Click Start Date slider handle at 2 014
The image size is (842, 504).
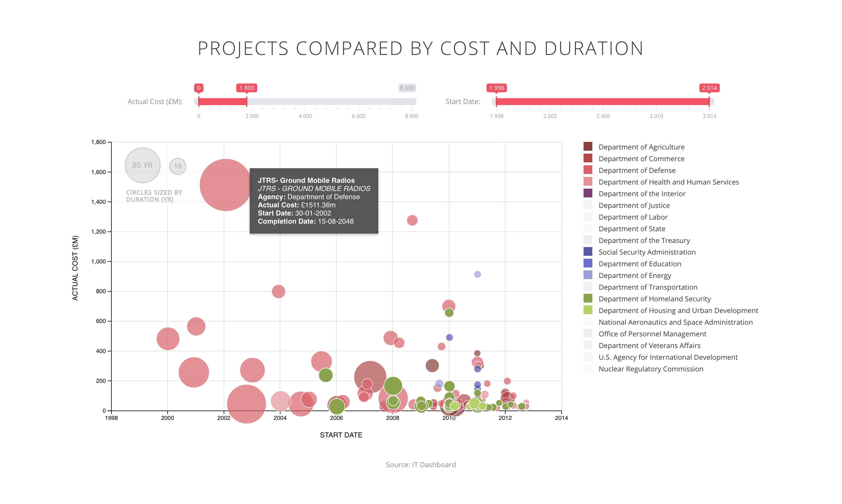point(709,101)
